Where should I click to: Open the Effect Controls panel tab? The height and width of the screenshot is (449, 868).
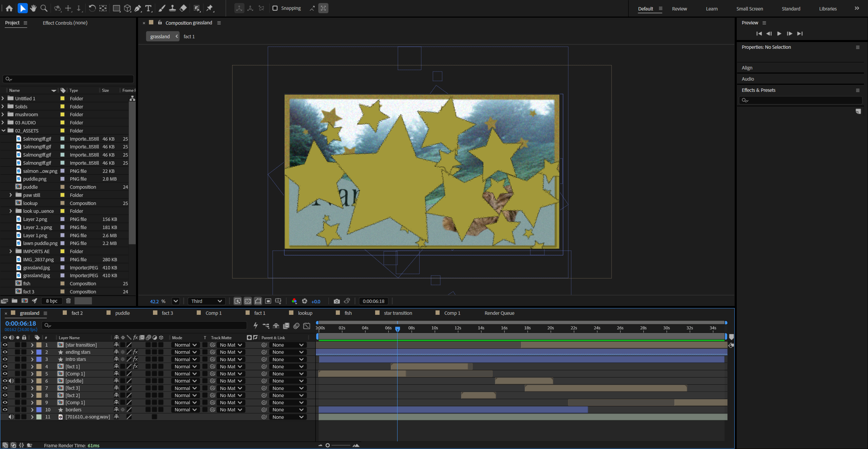pos(65,23)
